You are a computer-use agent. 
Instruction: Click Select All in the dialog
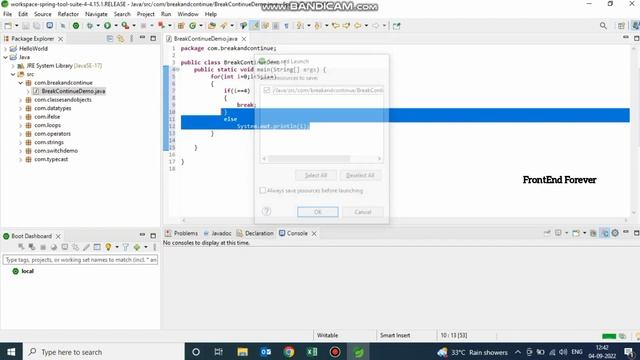coord(316,175)
